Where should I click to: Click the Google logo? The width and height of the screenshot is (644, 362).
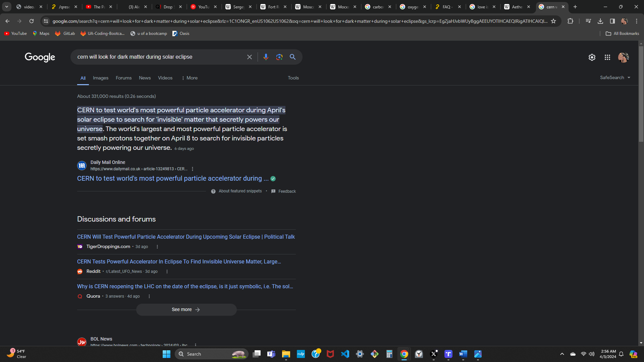click(x=40, y=57)
